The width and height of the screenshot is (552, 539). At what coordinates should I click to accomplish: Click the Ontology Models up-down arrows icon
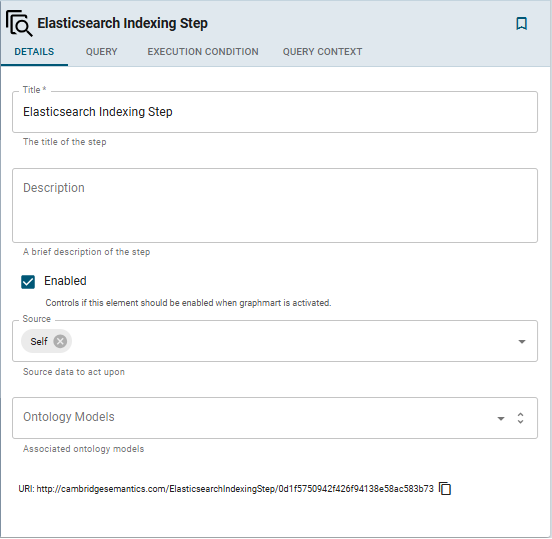coord(520,418)
